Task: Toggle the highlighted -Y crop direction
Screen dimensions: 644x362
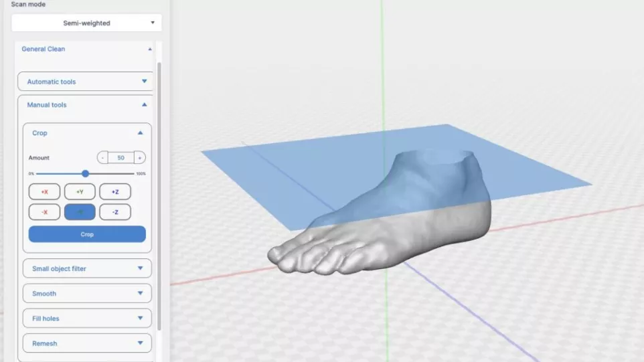Action: tap(80, 212)
